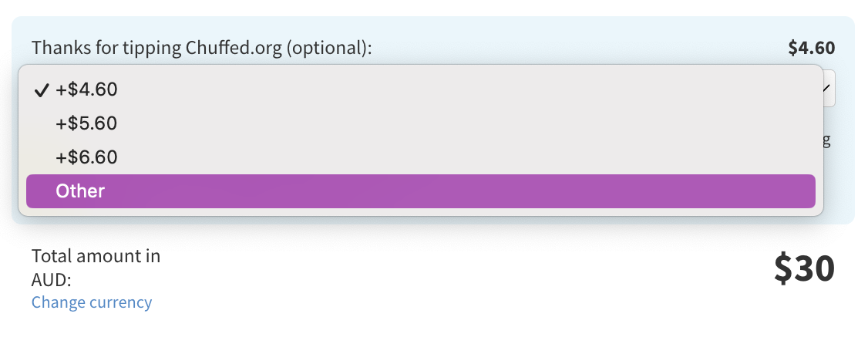Click the $30 total amount figure
This screenshot has width=868, height=344.
click(x=804, y=268)
